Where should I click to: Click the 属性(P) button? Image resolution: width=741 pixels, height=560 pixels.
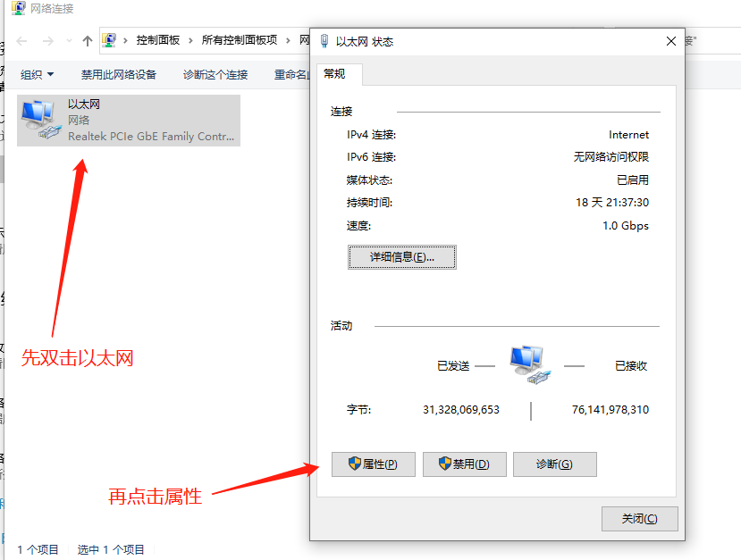[374, 464]
